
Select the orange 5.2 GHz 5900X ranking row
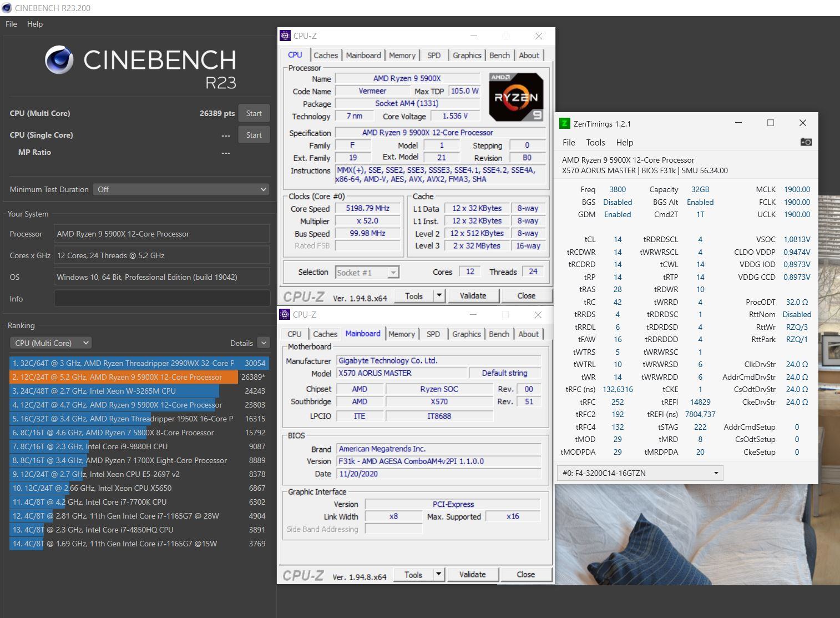coord(139,377)
